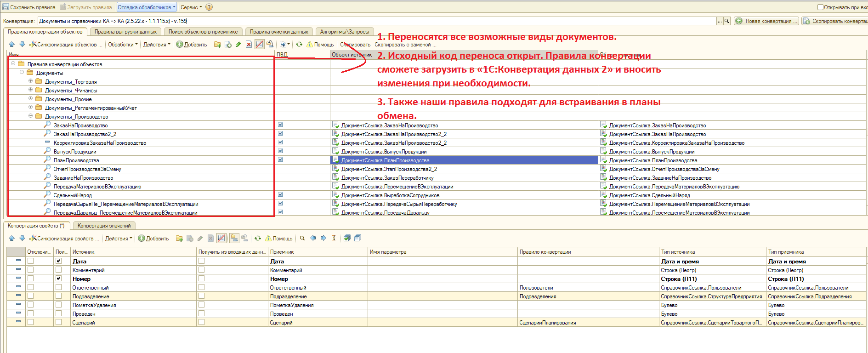Image resolution: width=868 pixels, height=353 pixels.
Task: Switch to Алгоритмы\Запросы tab
Action: [x=345, y=32]
